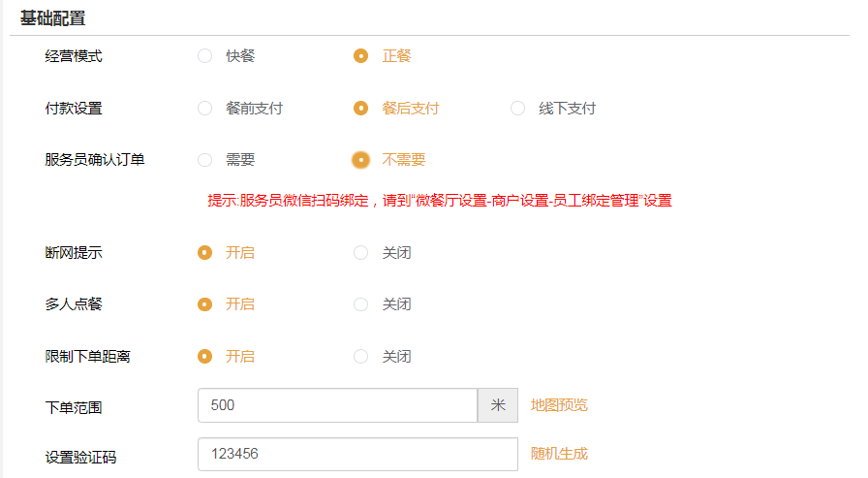Open the 地图预览 link

(559, 405)
